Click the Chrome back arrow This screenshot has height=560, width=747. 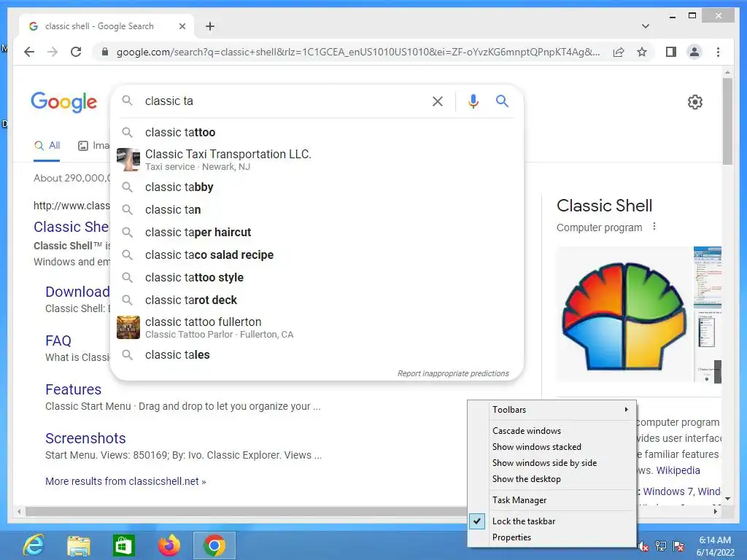(x=29, y=52)
